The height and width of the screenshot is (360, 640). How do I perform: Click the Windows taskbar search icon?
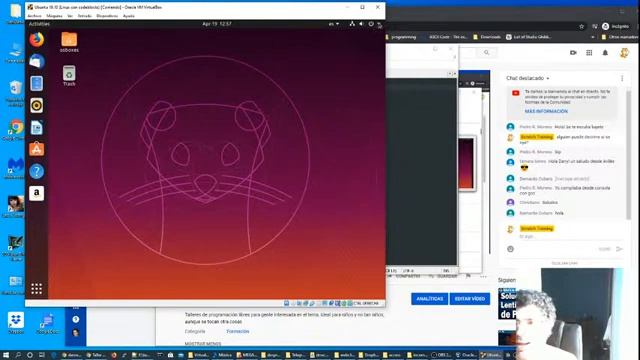pyautogui.click(x=18, y=355)
